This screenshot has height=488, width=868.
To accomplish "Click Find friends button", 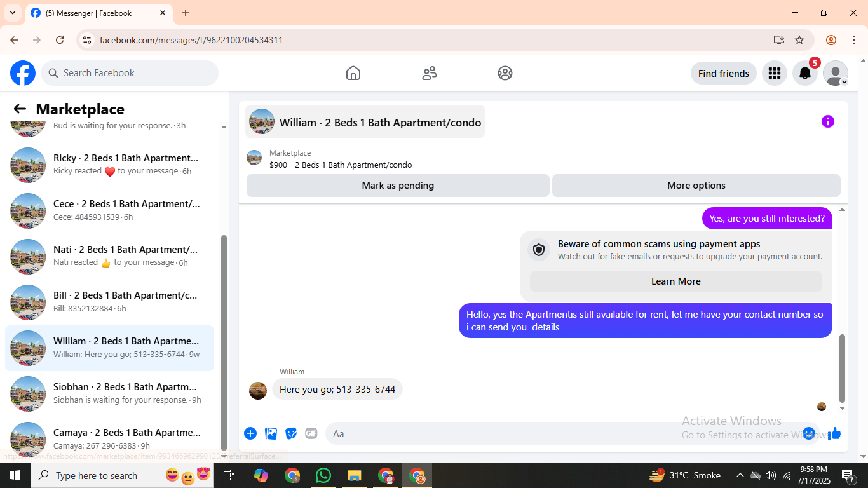I will 723,73.
